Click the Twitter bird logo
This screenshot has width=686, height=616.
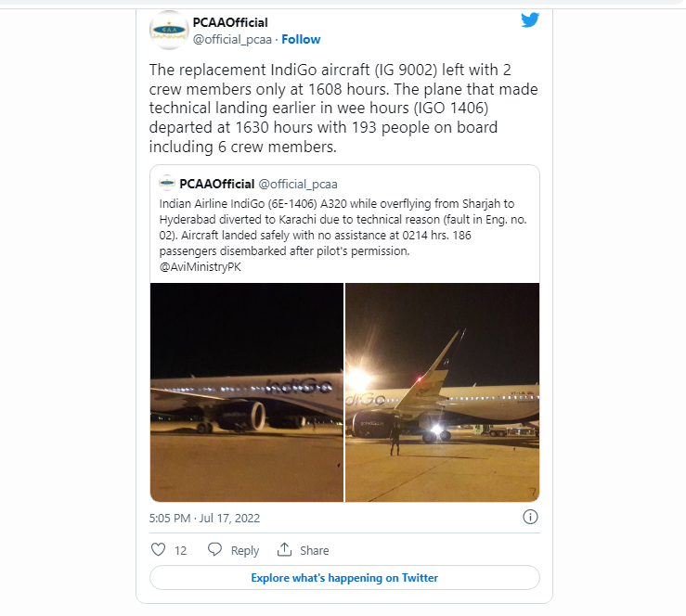tap(530, 19)
